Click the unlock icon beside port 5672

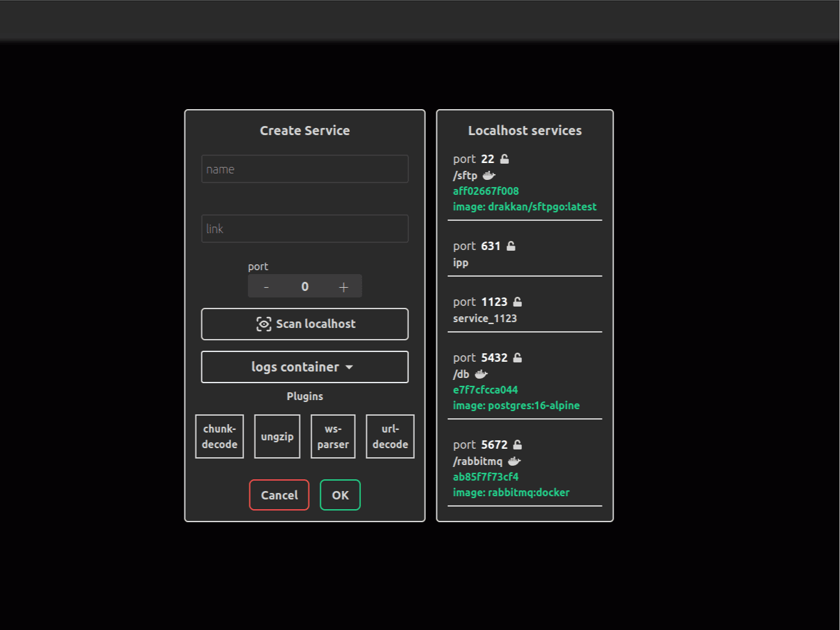tap(517, 445)
